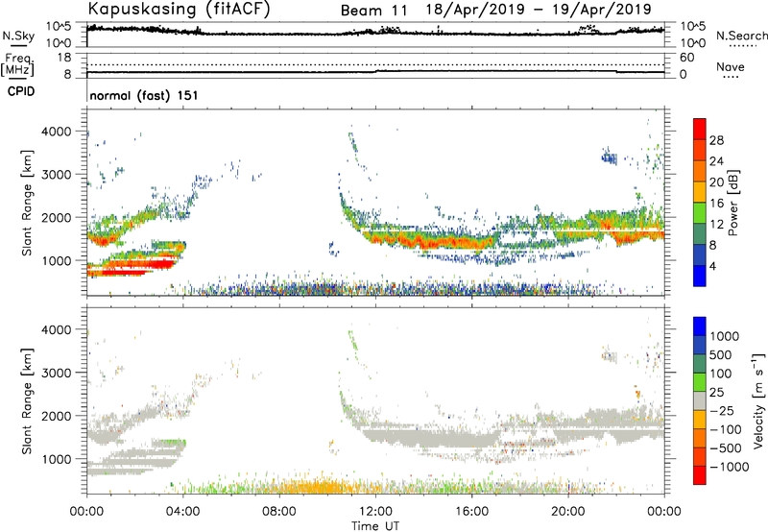Image resolution: width=768 pixels, height=532 pixels.
Task: Click the dotted line sample under "Nave"
Action: point(731,78)
